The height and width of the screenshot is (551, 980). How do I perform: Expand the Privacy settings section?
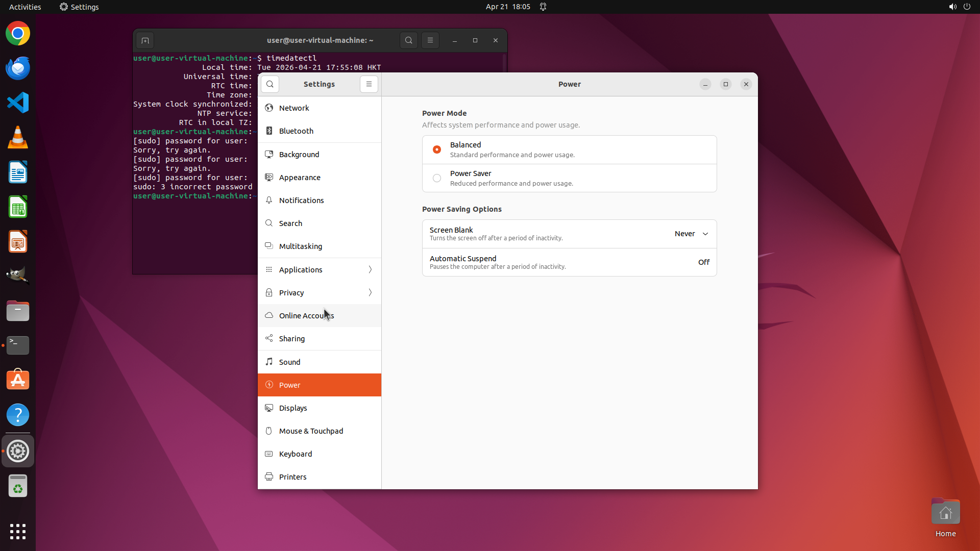tap(320, 292)
